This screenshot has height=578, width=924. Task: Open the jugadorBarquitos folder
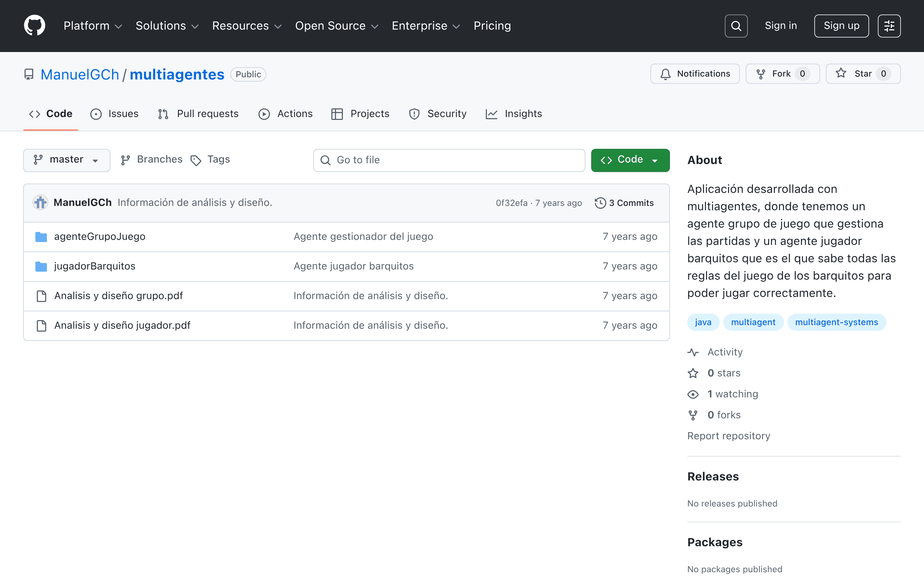click(95, 267)
